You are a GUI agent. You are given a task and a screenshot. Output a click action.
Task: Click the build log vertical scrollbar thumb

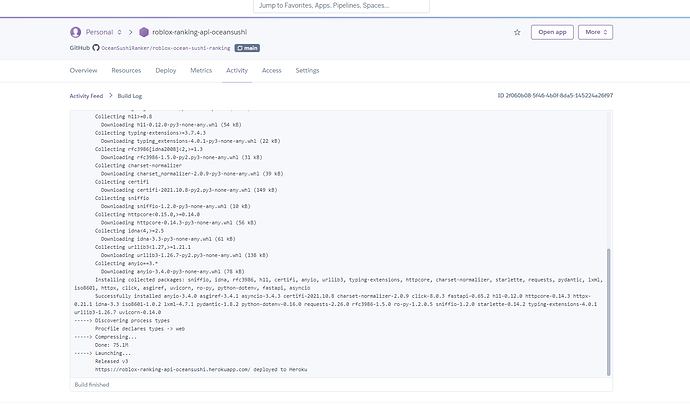pyautogui.click(x=609, y=312)
